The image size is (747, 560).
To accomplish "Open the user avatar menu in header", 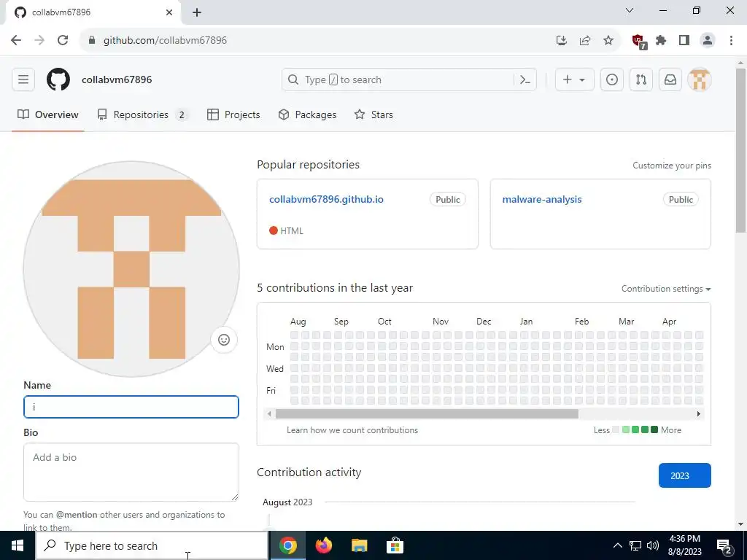I will (700, 79).
